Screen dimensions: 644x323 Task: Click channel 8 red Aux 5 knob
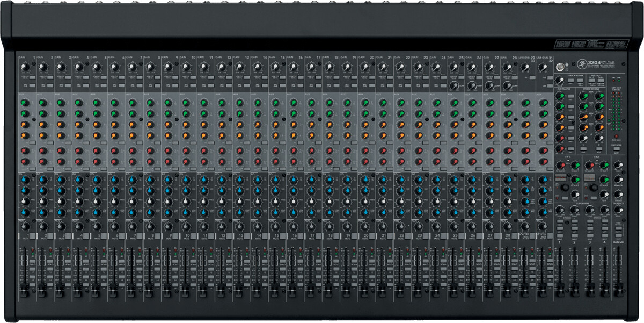[150, 150]
